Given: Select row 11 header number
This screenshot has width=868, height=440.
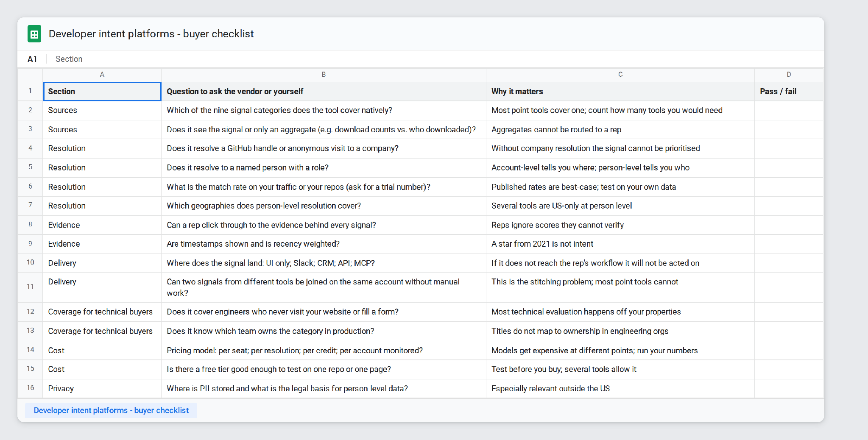Looking at the screenshot, I should pos(30,287).
